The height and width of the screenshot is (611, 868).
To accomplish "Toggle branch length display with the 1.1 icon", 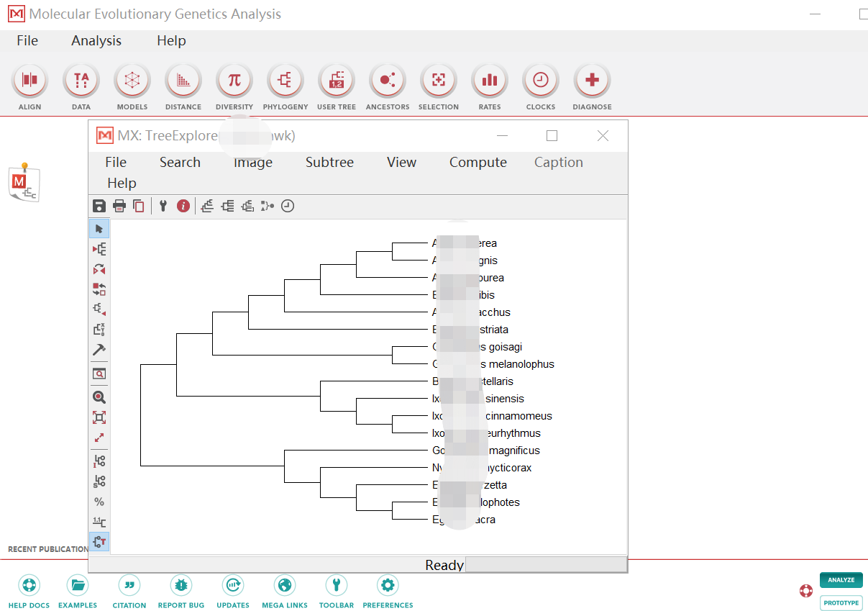I will 99,522.
